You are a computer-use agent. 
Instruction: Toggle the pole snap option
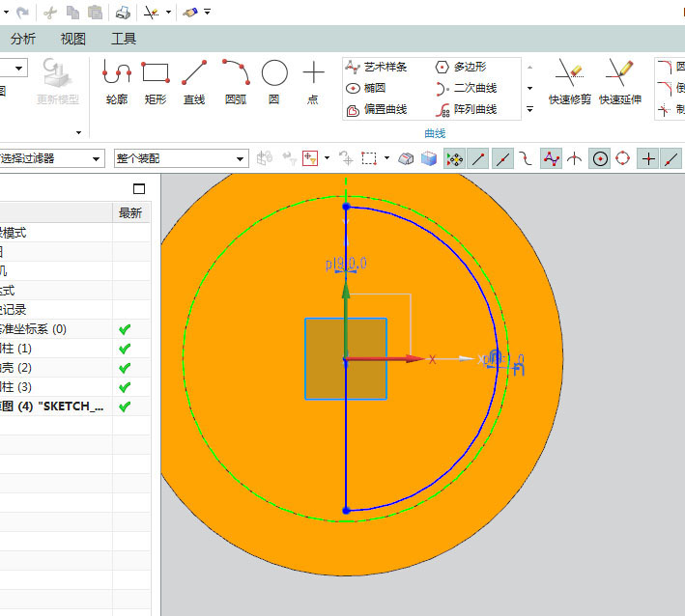pos(552,159)
